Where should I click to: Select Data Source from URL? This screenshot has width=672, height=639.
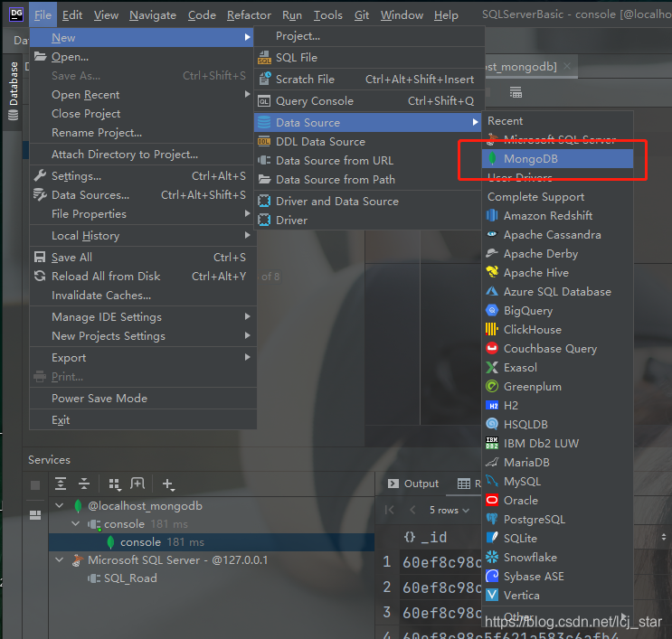coord(368,161)
